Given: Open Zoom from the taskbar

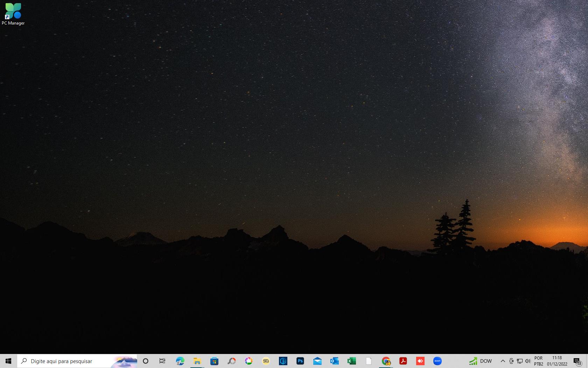Looking at the screenshot, I should pyautogui.click(x=437, y=361).
